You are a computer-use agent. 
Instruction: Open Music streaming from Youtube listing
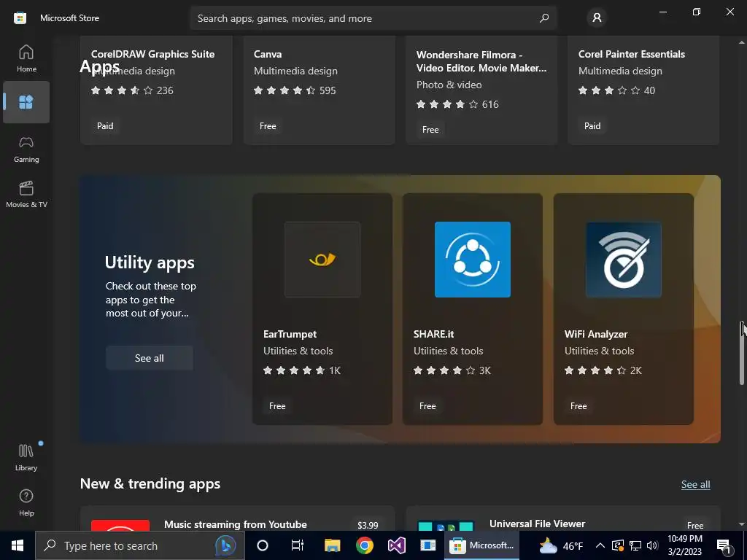tap(238, 518)
